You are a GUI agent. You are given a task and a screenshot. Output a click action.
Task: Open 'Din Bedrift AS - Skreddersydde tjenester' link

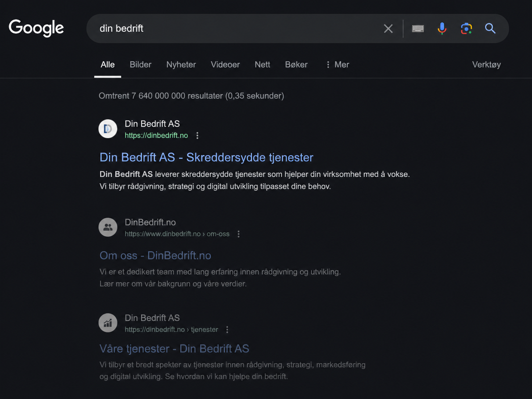[206, 157]
